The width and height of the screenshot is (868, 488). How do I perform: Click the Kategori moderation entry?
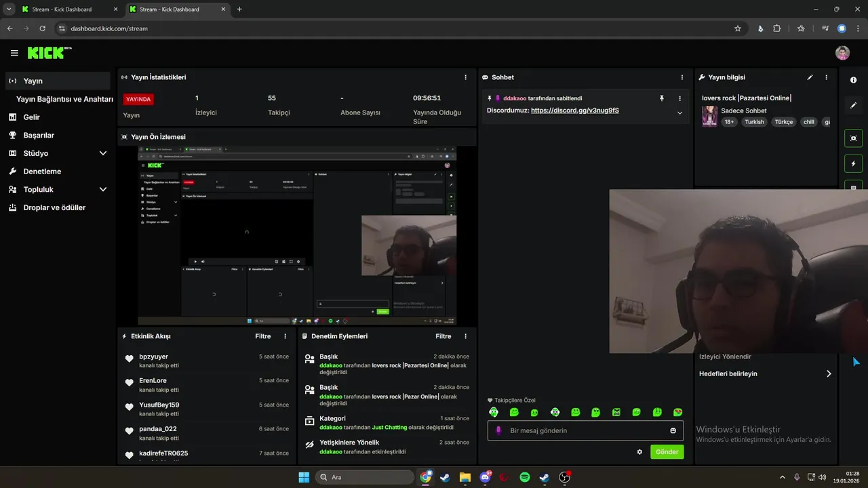click(387, 423)
